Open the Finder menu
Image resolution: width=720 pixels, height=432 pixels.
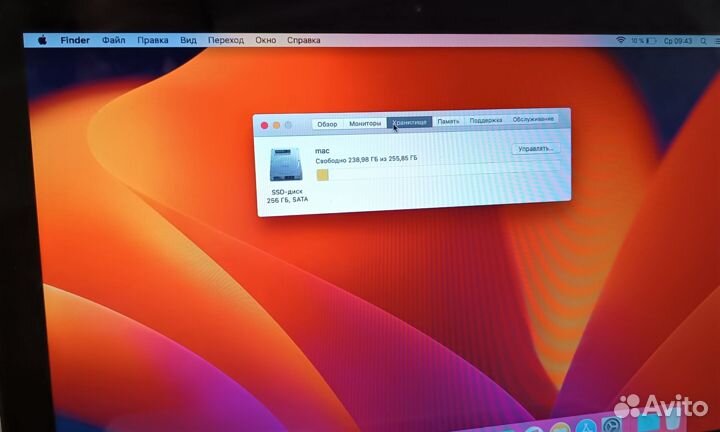pyautogui.click(x=75, y=40)
